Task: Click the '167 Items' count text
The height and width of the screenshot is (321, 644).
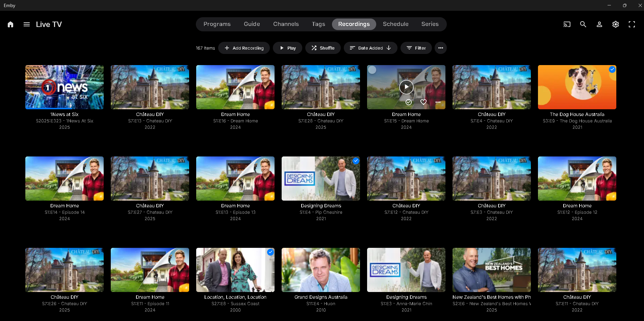Action: pyautogui.click(x=205, y=48)
